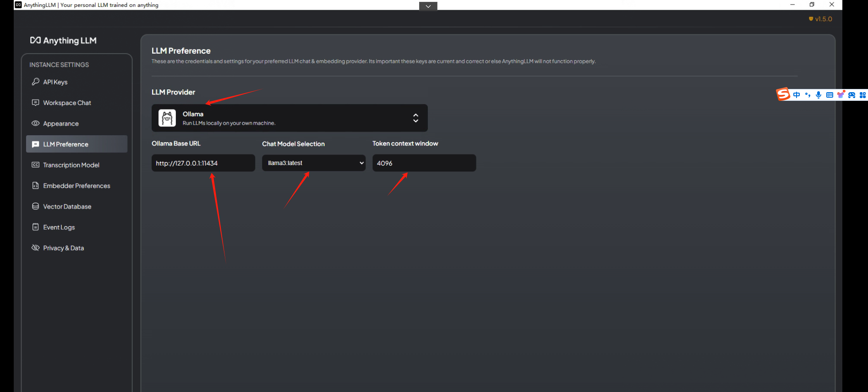Minimize the AnythingLLM window
Screen dimensions: 868x392
click(x=792, y=5)
